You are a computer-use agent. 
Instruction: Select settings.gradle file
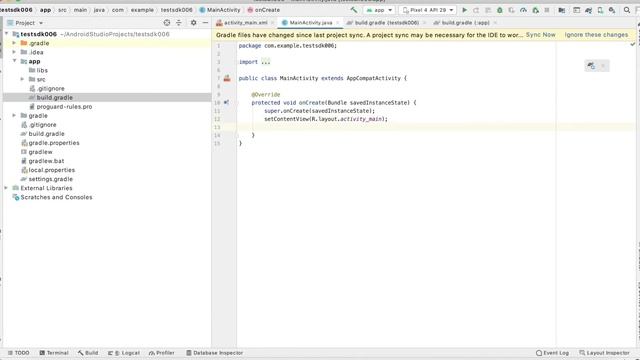[x=51, y=179]
